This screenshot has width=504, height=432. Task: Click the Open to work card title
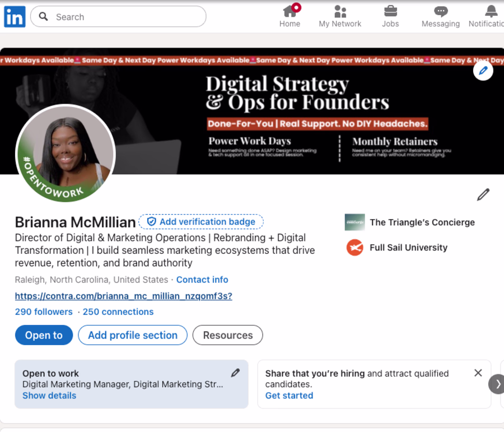pyautogui.click(x=50, y=373)
